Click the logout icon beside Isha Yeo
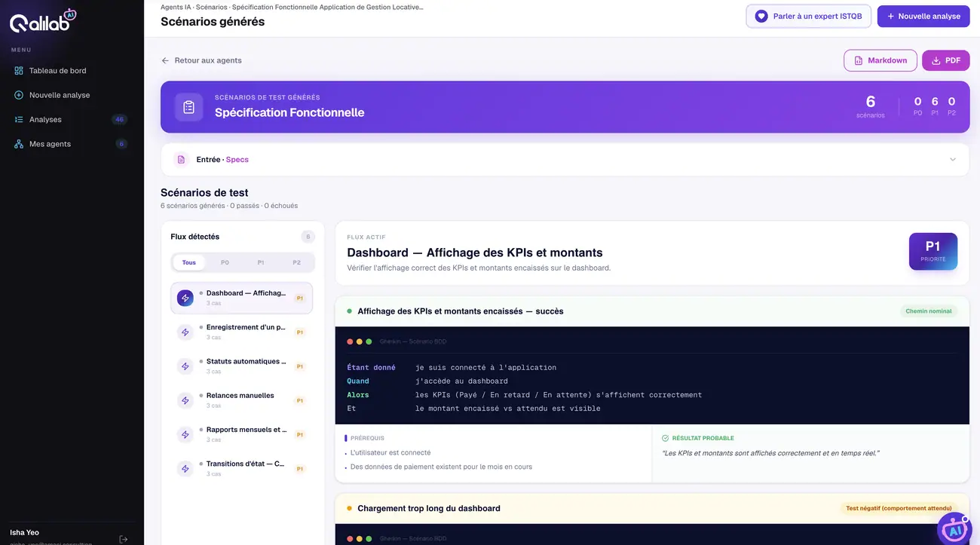Viewport: 980px width, 545px height. click(124, 539)
